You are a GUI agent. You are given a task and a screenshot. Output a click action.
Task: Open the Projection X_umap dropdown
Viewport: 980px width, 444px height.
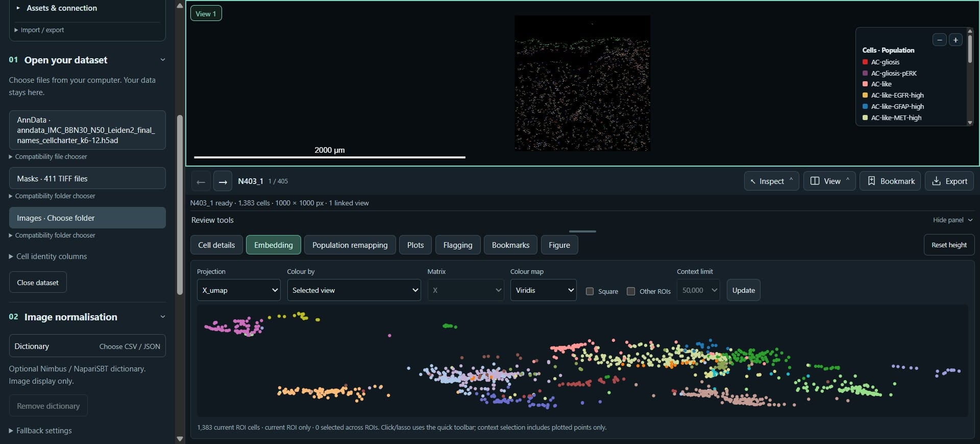(239, 290)
